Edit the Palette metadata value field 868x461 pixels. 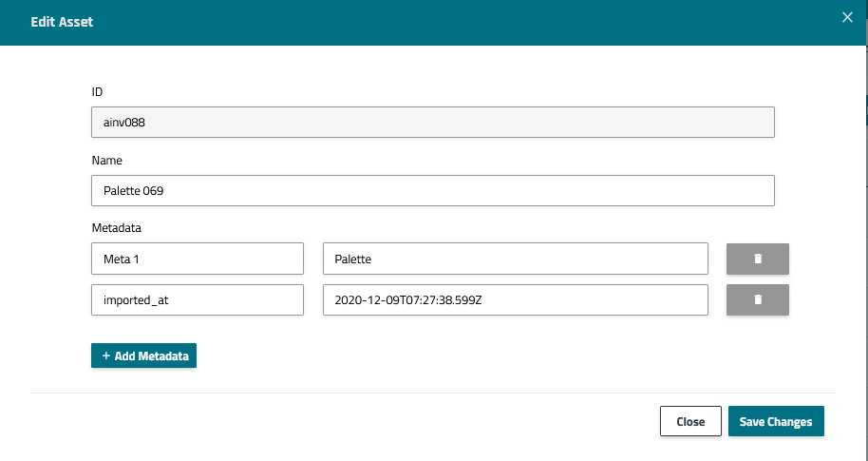click(x=515, y=259)
